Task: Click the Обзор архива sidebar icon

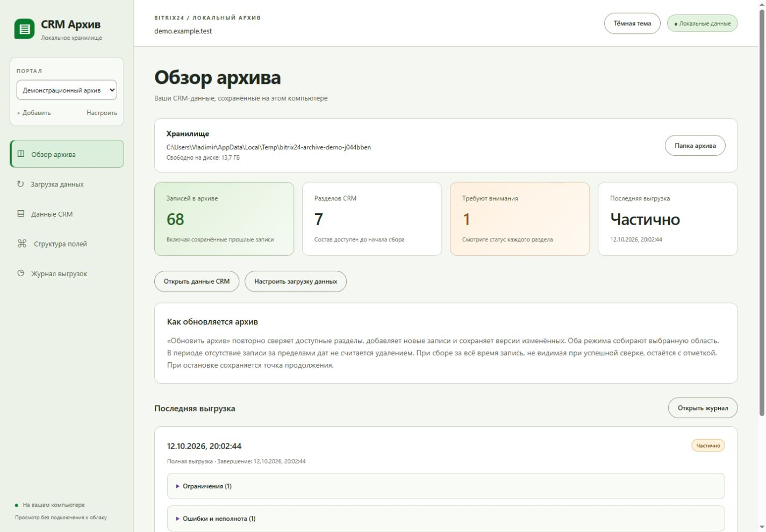Action: (x=21, y=154)
